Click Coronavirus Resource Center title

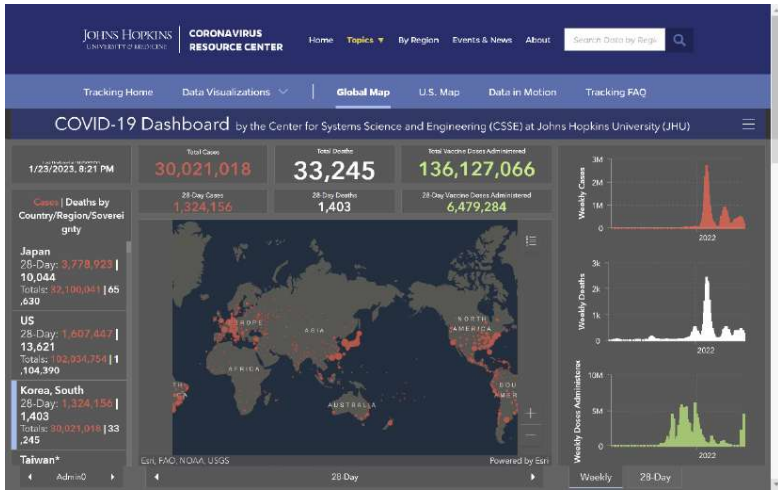[236, 40]
